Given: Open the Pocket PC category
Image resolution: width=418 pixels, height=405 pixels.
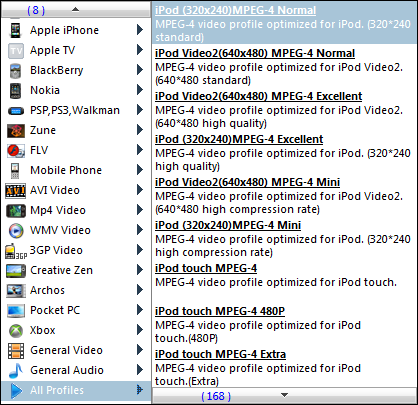Looking at the screenshot, I should [76, 310].
